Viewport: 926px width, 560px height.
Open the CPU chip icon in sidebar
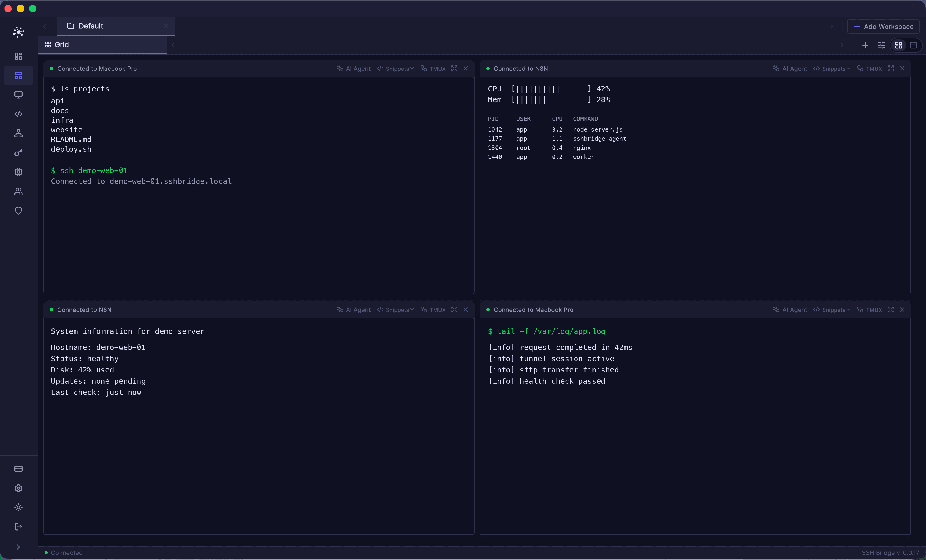18,172
